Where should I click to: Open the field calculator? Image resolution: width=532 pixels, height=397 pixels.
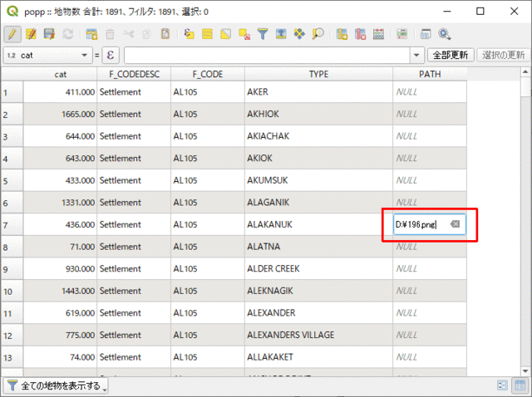pos(379,34)
